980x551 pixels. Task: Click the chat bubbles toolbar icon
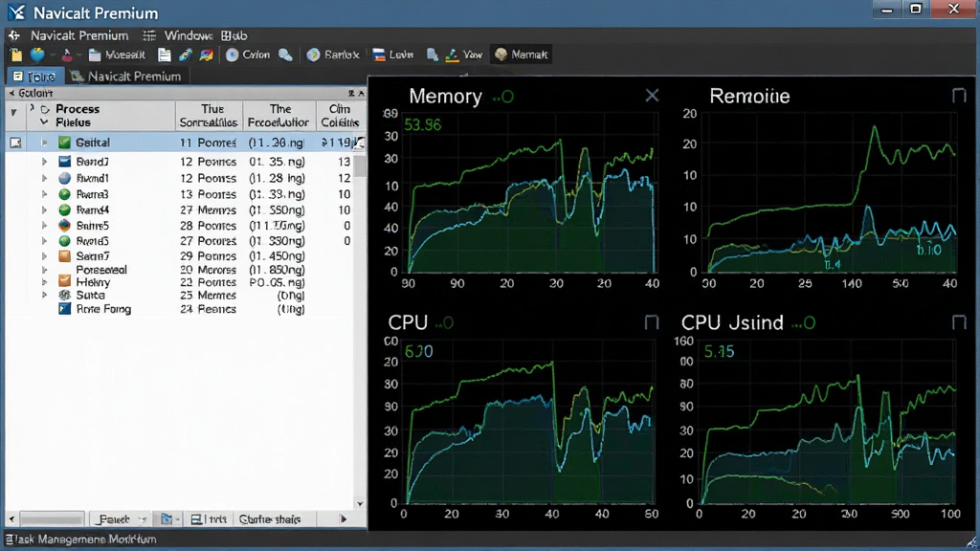pos(285,55)
